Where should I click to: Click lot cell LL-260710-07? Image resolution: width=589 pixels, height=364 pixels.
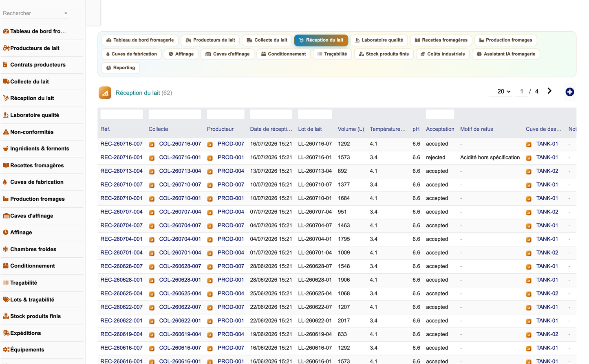(315, 184)
